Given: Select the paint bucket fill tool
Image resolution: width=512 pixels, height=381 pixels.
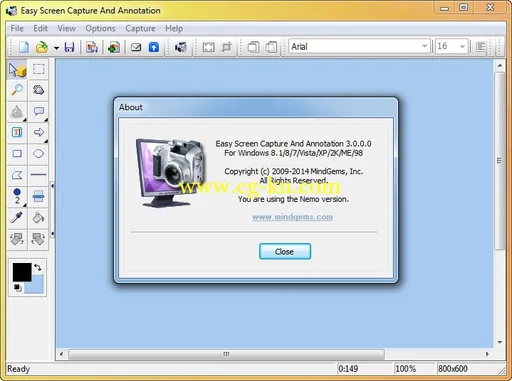Looking at the screenshot, I should click(39, 218).
